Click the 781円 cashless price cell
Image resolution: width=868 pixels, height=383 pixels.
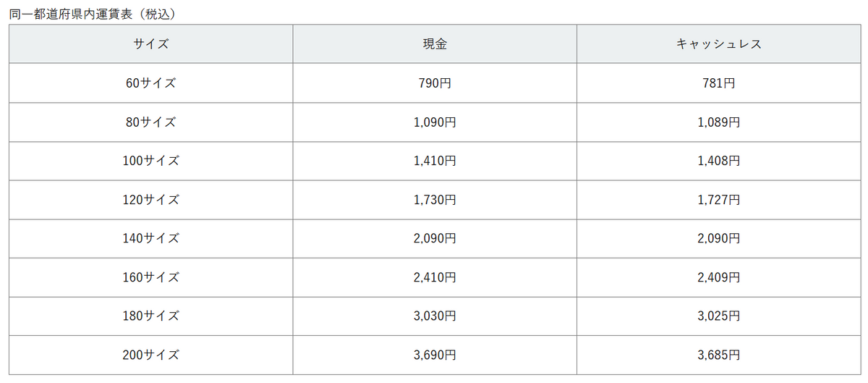[x=718, y=83]
